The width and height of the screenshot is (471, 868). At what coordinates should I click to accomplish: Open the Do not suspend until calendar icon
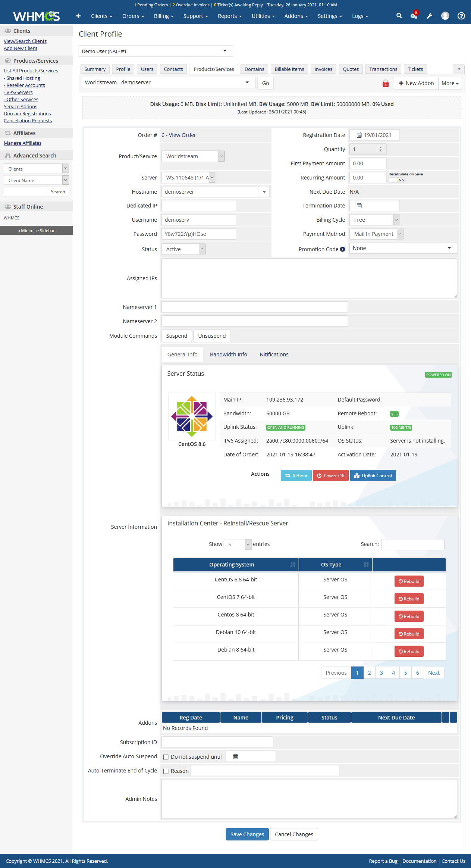[x=236, y=756]
